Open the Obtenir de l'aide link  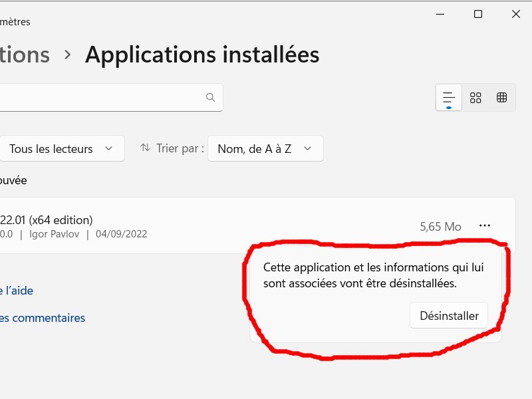click(x=17, y=291)
